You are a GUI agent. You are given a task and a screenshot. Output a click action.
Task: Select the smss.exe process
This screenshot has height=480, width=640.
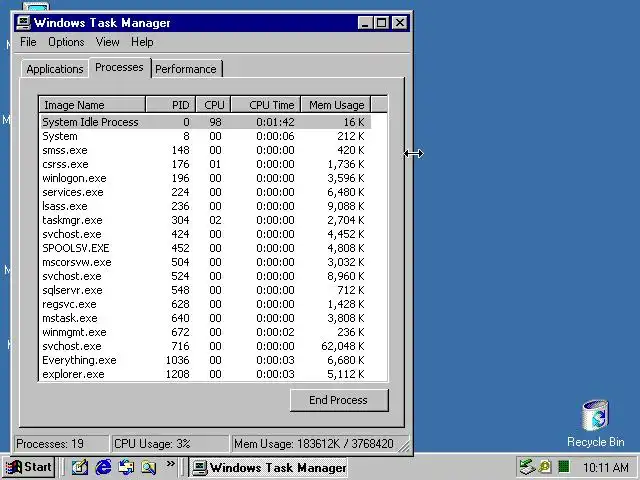pyautogui.click(x=206, y=150)
